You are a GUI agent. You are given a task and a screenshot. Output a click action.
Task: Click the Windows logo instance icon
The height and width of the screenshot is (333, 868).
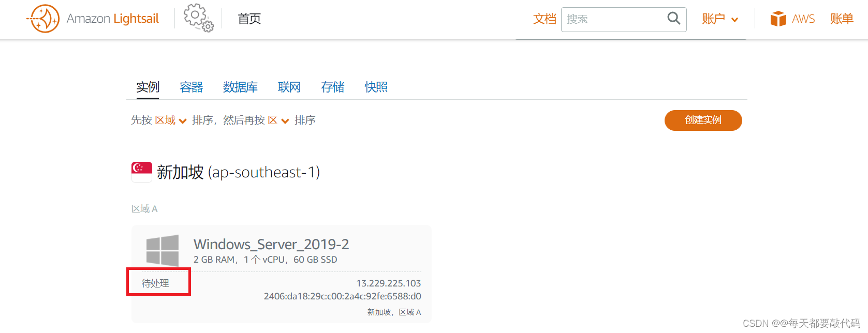pyautogui.click(x=163, y=250)
